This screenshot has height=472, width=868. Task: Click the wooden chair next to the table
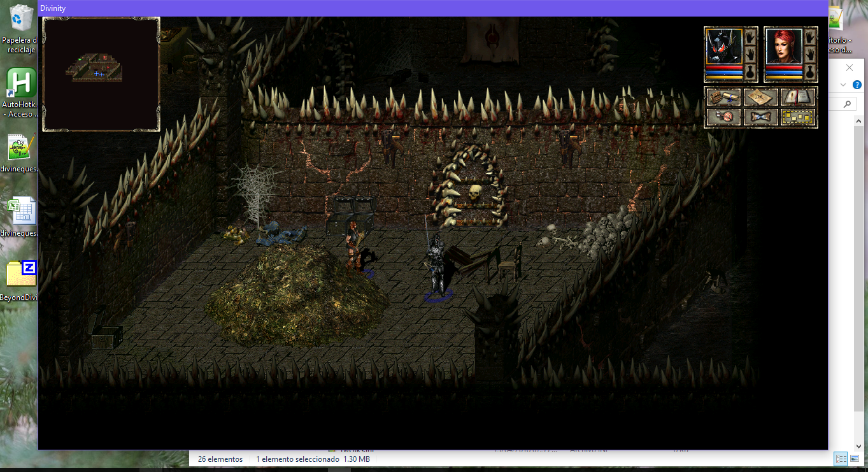point(510,261)
